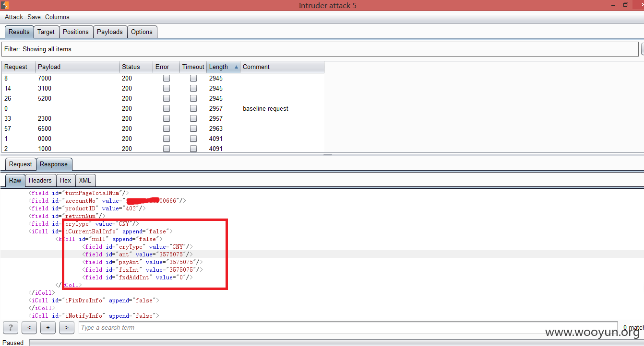Click the search term input field
The image size is (644, 346).
(348, 328)
